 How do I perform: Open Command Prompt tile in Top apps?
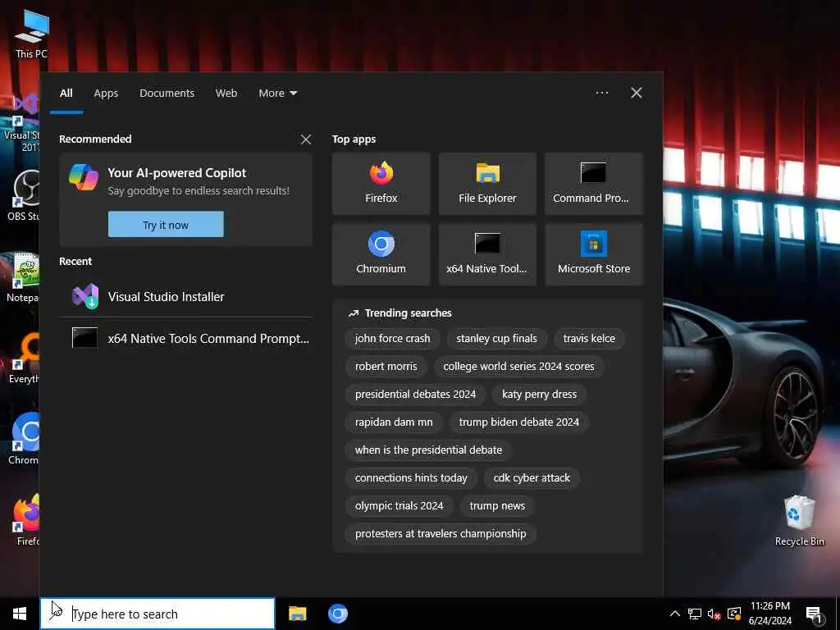(594, 184)
